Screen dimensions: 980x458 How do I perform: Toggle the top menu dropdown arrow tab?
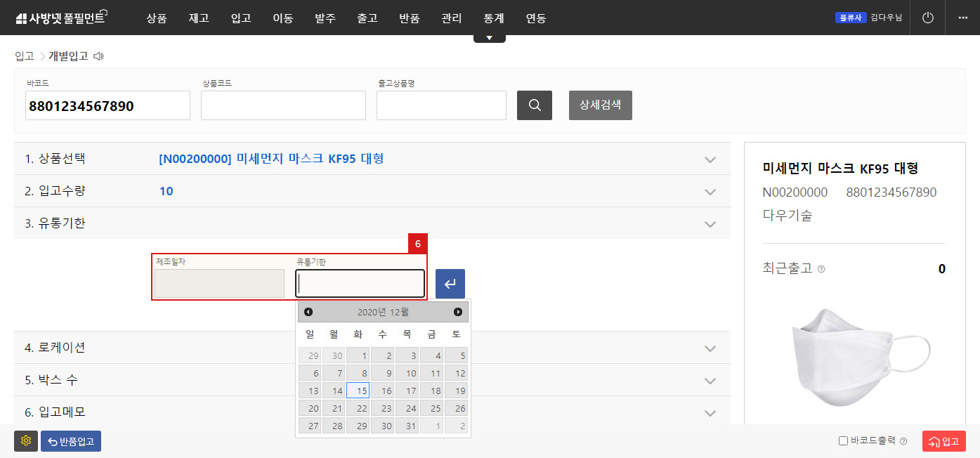coord(489,38)
